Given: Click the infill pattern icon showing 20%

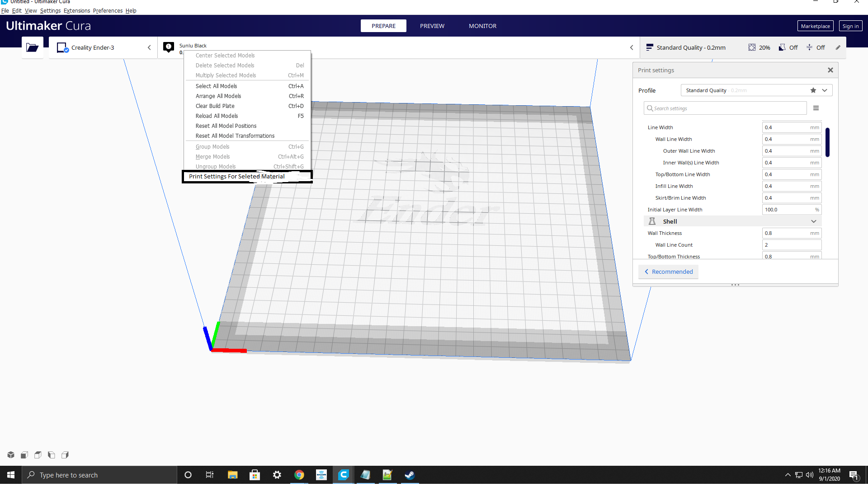Looking at the screenshot, I should (752, 47).
